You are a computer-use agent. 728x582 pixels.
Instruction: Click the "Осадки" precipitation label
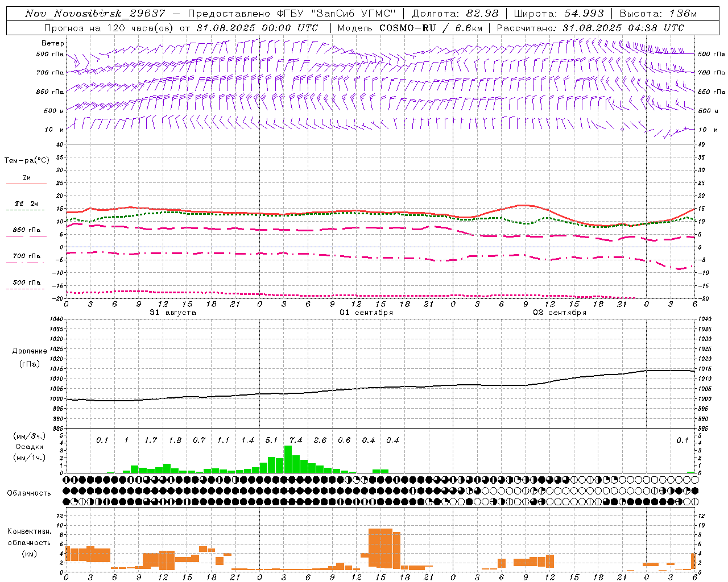(x=30, y=447)
